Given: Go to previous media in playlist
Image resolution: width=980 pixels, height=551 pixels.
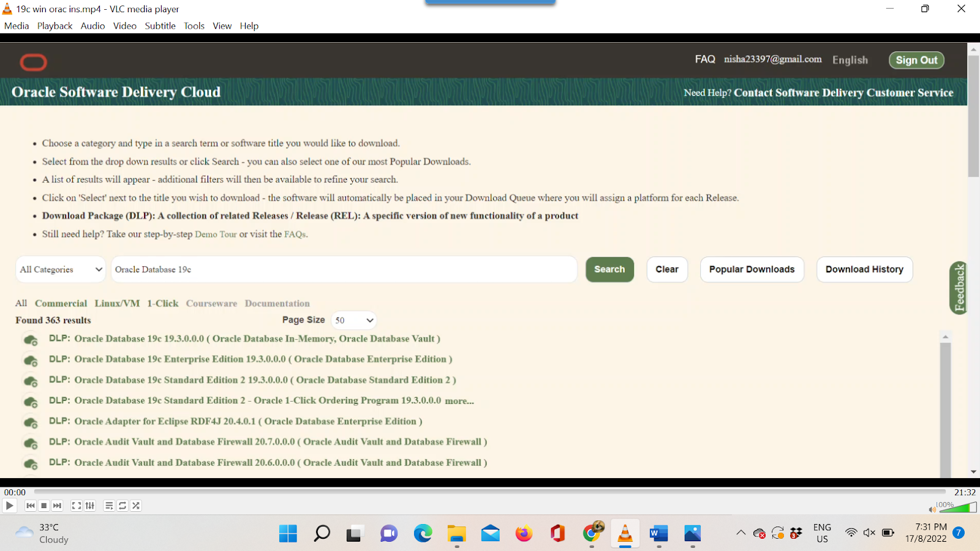Looking at the screenshot, I should (x=31, y=506).
